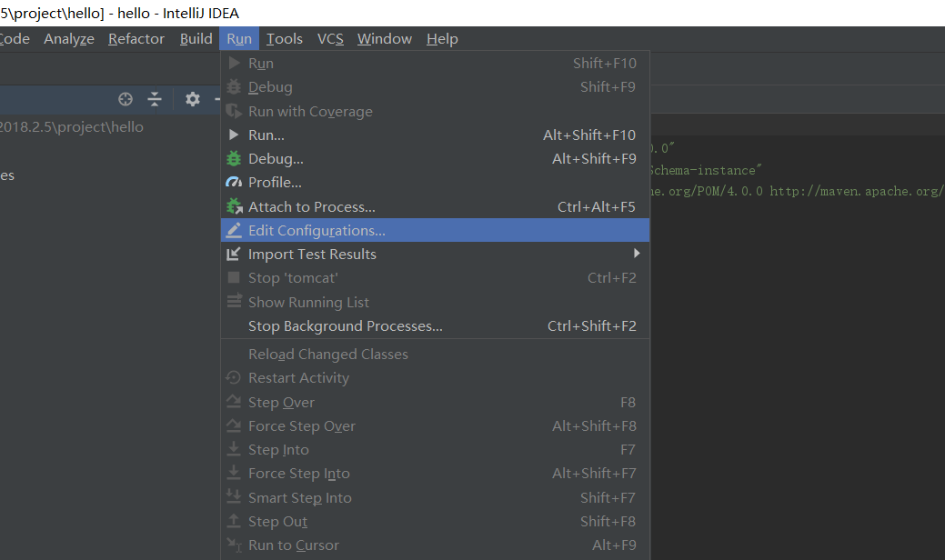Click the locate/scroll from source crosshair icon
Viewport: 945px width, 560px height.
[126, 99]
